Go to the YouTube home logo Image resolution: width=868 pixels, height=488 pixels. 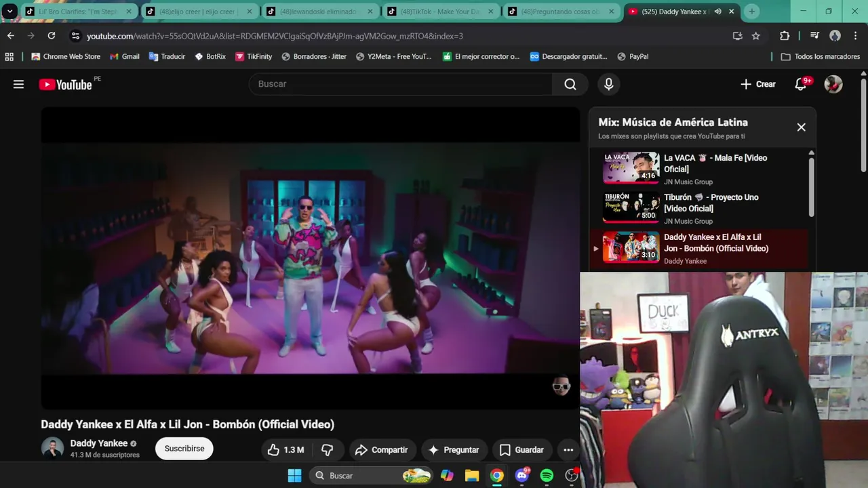click(x=65, y=84)
